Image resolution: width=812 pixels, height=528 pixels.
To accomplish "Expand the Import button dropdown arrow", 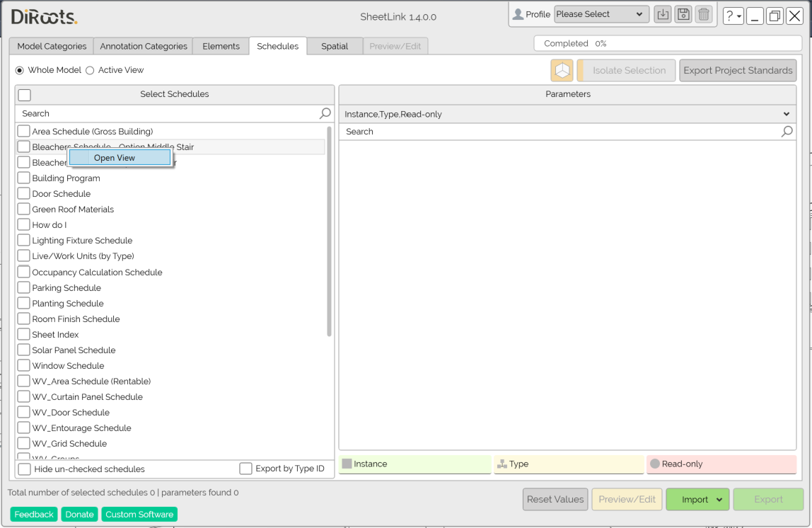I will tap(719, 499).
